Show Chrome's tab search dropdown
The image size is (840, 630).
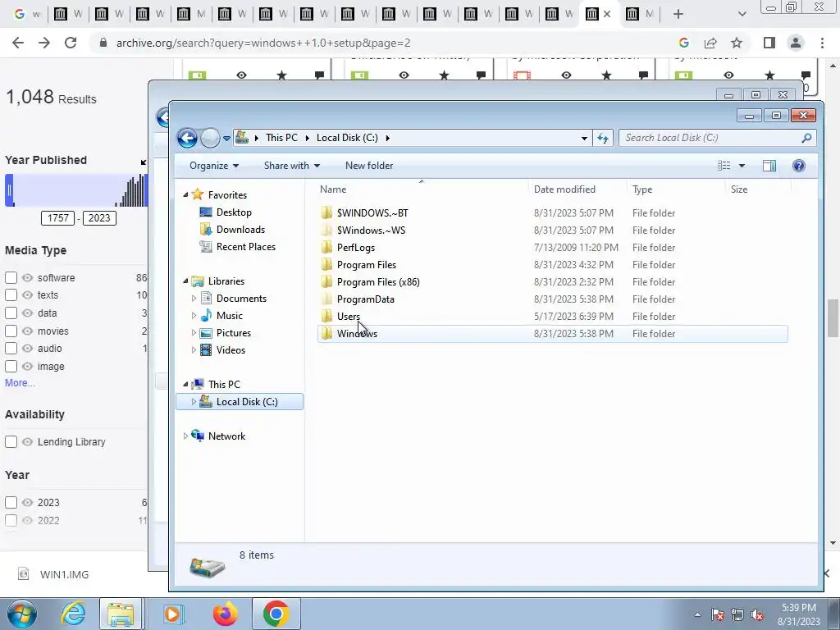pyautogui.click(x=742, y=14)
